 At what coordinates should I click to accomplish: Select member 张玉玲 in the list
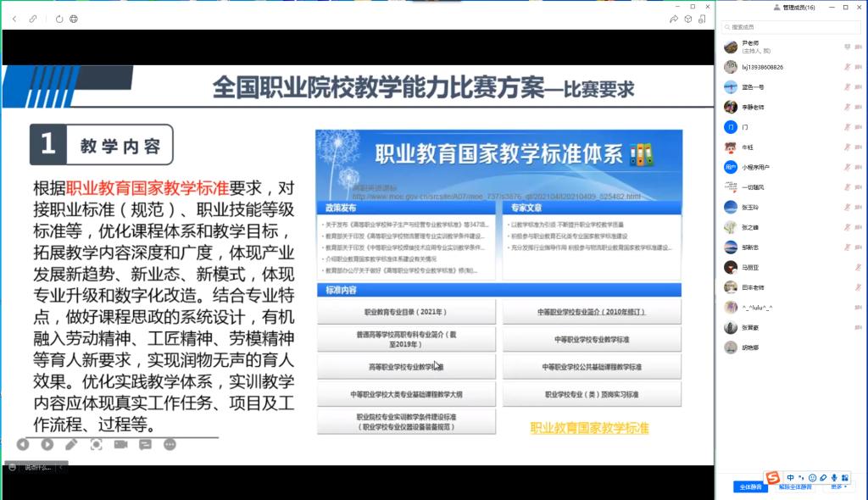click(751, 207)
